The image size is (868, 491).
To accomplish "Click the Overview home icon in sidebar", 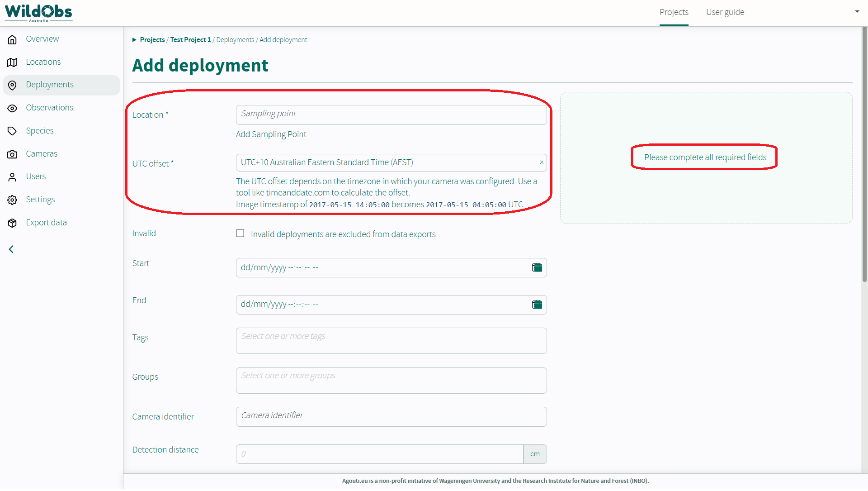I will [x=12, y=39].
